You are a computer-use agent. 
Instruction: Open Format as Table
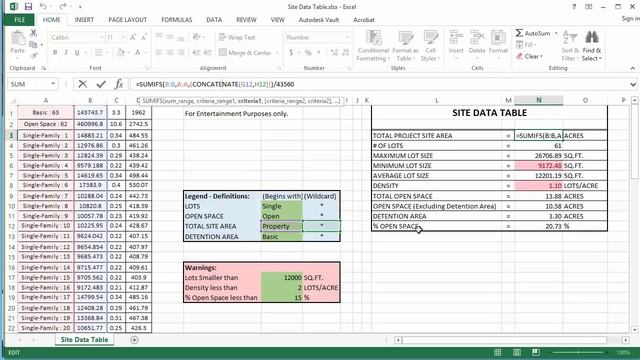click(x=405, y=45)
